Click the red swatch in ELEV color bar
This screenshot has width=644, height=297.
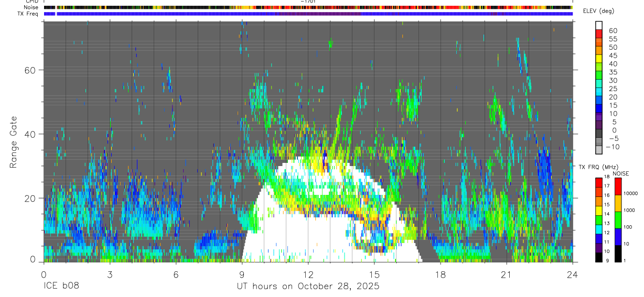tap(599, 34)
